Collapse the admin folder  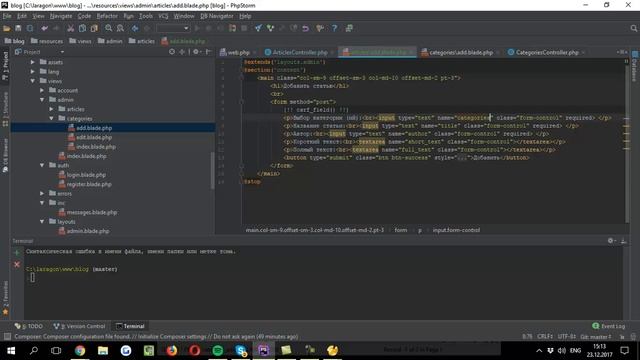click(x=42, y=100)
